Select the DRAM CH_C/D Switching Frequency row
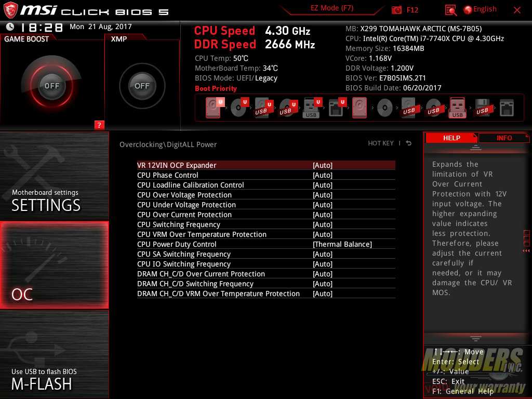Viewport: 532px width, 399px height. [x=266, y=284]
